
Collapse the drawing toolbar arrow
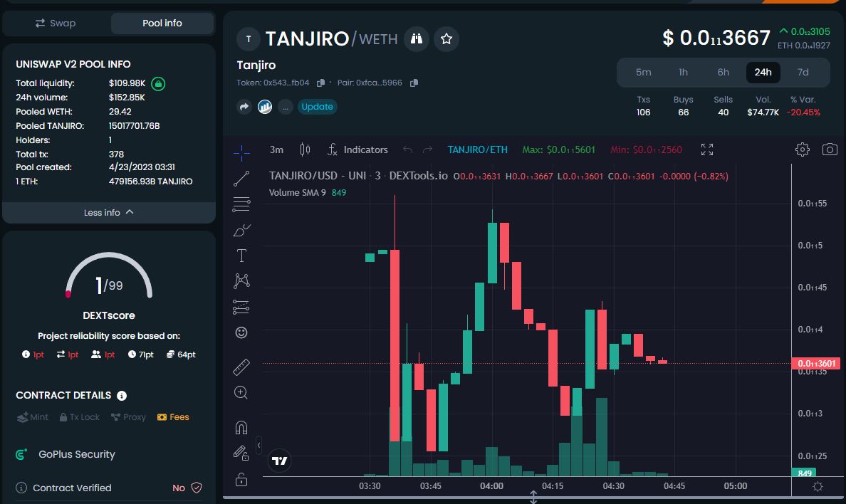[259, 445]
